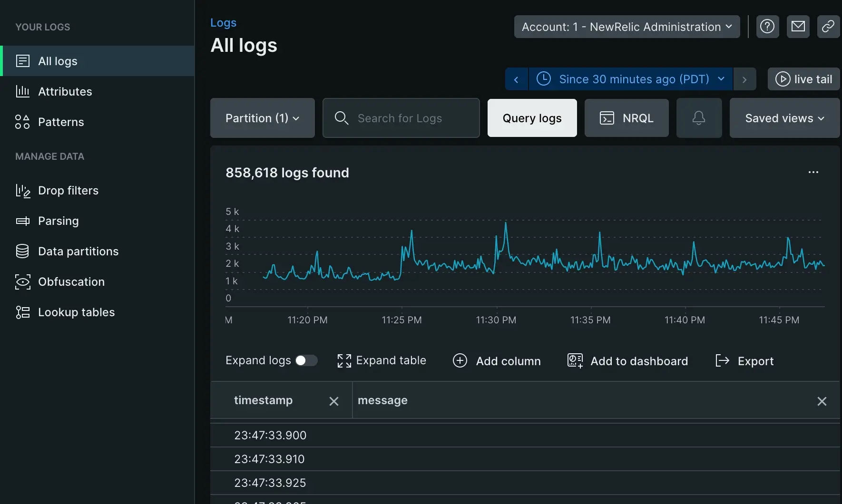This screenshot has height=504, width=842.
Task: Open Data partitions
Action: point(97,251)
